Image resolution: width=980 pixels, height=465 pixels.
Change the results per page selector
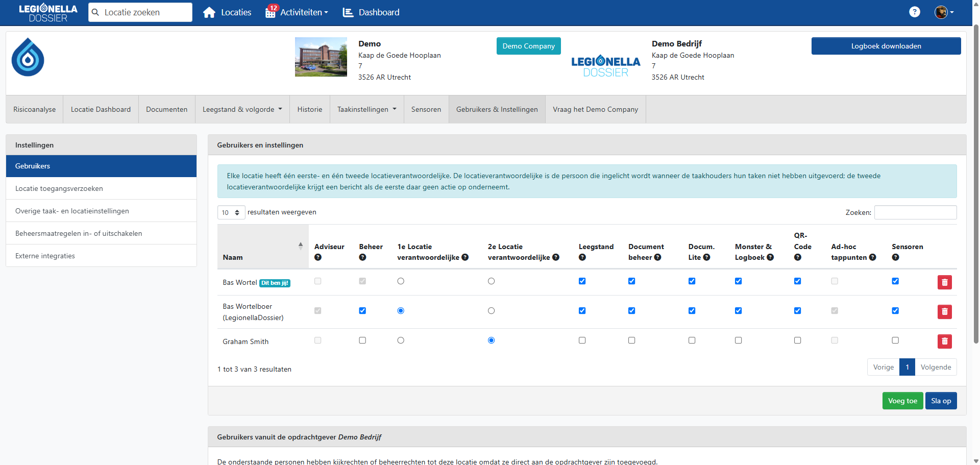pyautogui.click(x=231, y=212)
